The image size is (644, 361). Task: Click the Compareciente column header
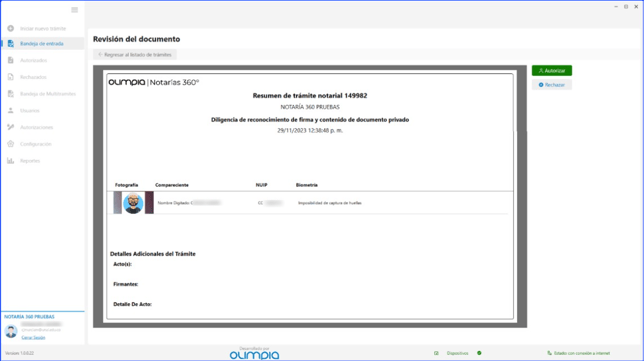click(x=172, y=185)
